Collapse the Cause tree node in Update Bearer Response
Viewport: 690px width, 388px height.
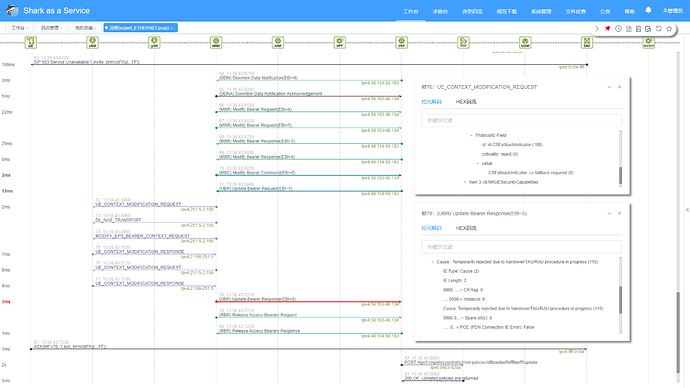click(432, 262)
